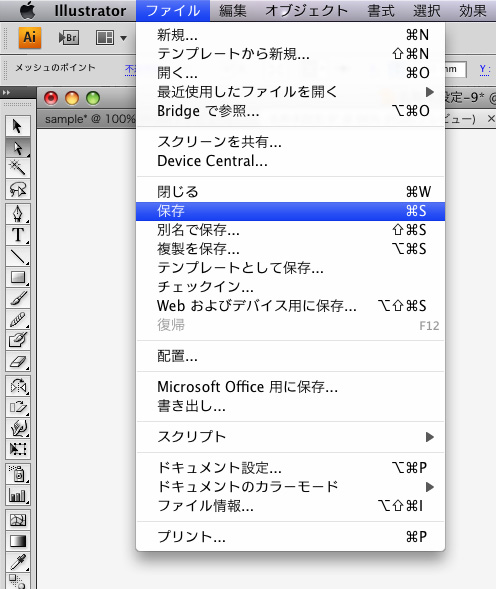Image resolution: width=496 pixels, height=589 pixels.
Task: Select the Eraser tool
Action: click(x=18, y=361)
